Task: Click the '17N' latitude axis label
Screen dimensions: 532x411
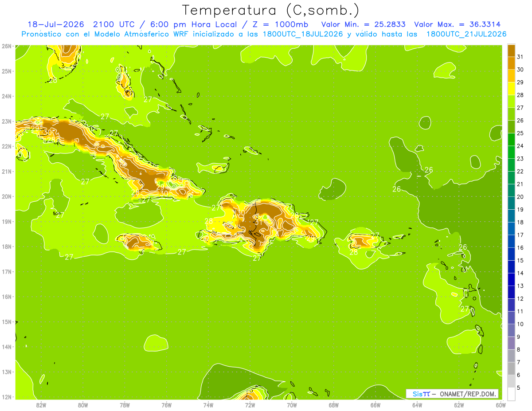Action: [x=6, y=271]
